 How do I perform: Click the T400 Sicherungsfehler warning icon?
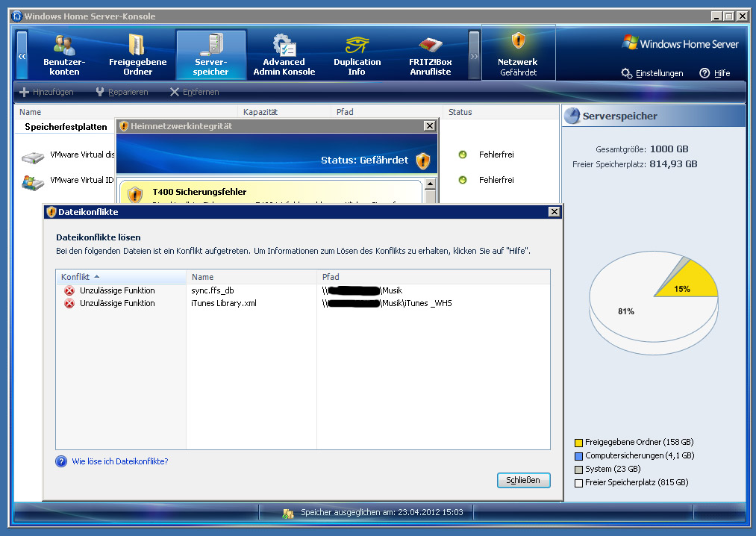pos(135,195)
